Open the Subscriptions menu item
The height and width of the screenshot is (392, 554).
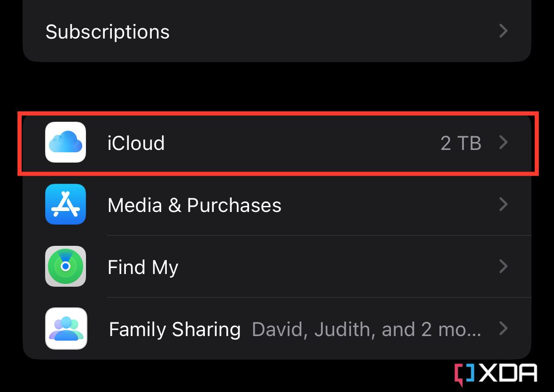(x=107, y=32)
